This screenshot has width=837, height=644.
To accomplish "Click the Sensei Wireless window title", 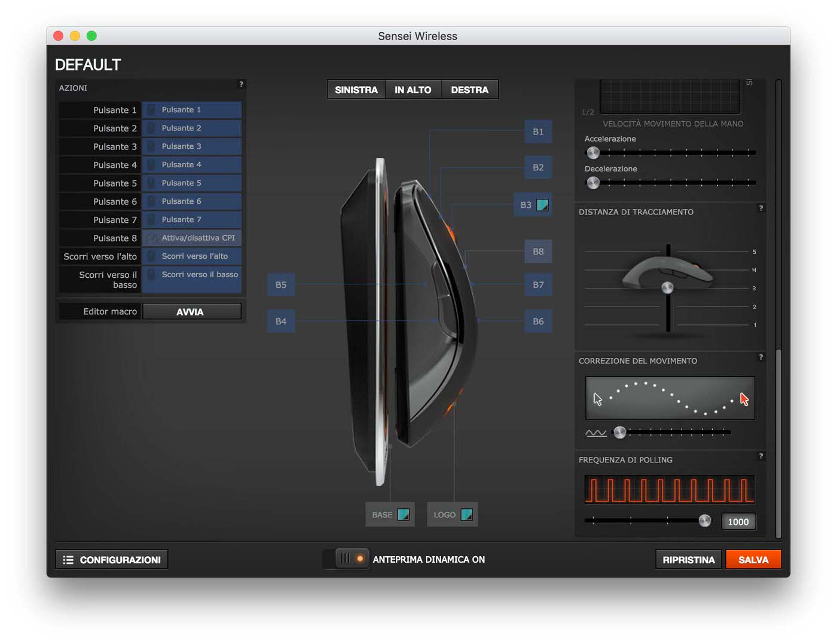I will [418, 36].
